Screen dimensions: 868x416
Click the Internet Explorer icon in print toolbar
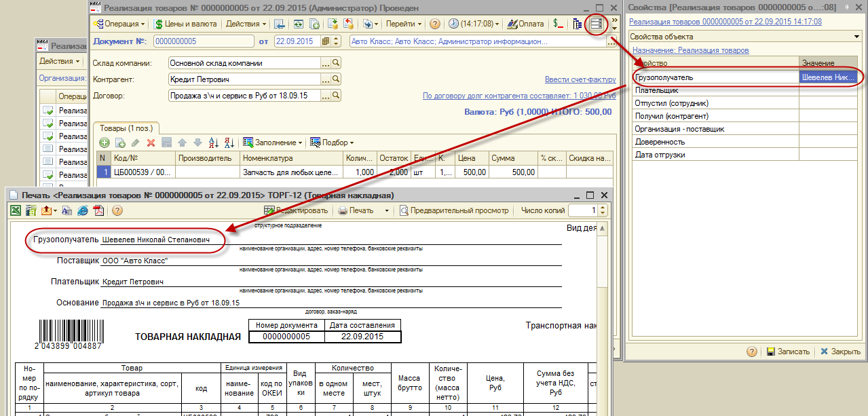click(x=83, y=210)
